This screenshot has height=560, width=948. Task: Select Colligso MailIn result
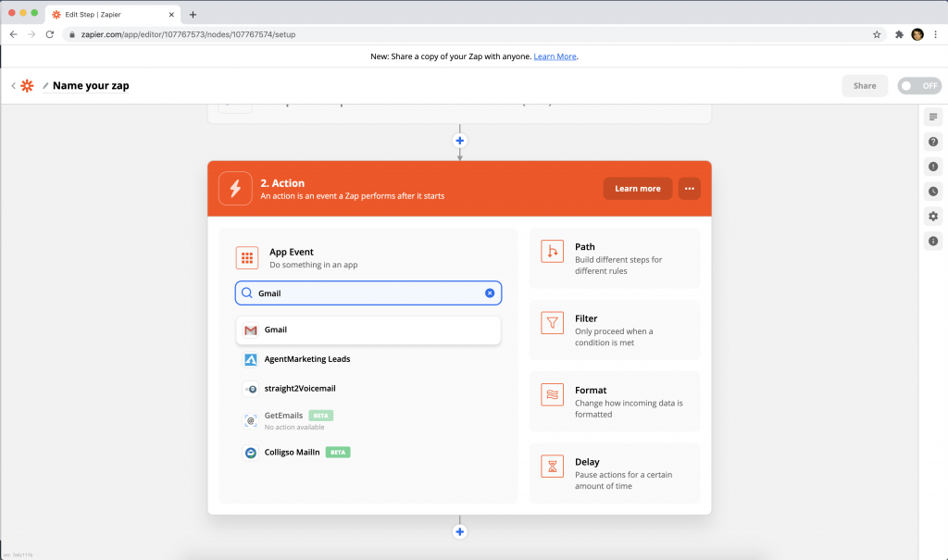368,453
